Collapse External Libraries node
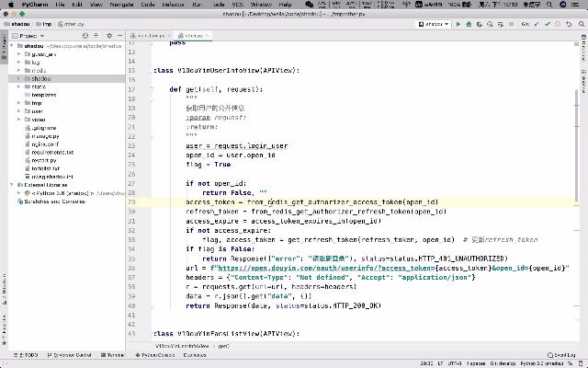Viewport: 588px width, 368px height. pos(12,185)
